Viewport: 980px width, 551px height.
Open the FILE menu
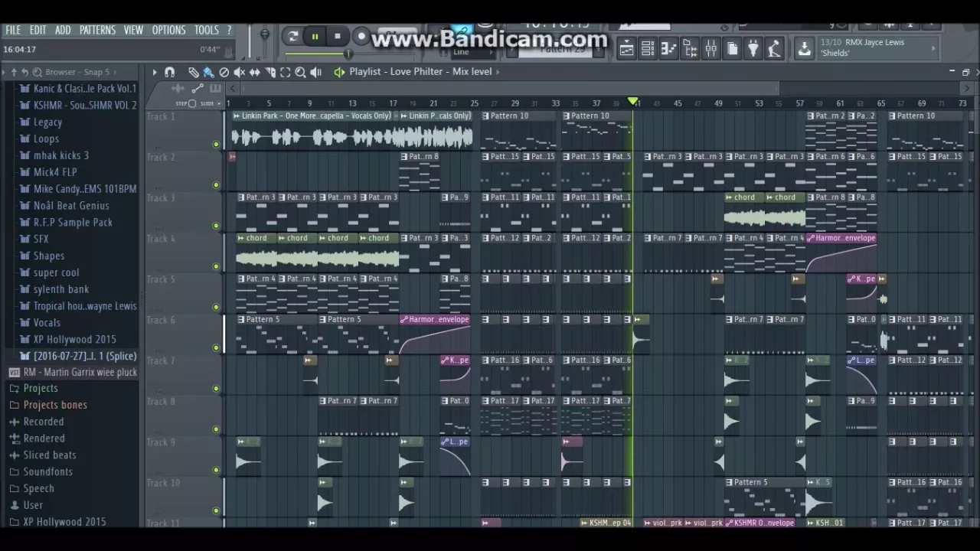[13, 30]
